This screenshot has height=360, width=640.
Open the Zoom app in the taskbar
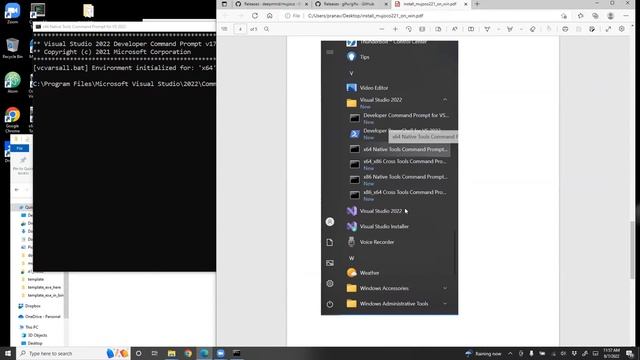[x=220, y=353]
